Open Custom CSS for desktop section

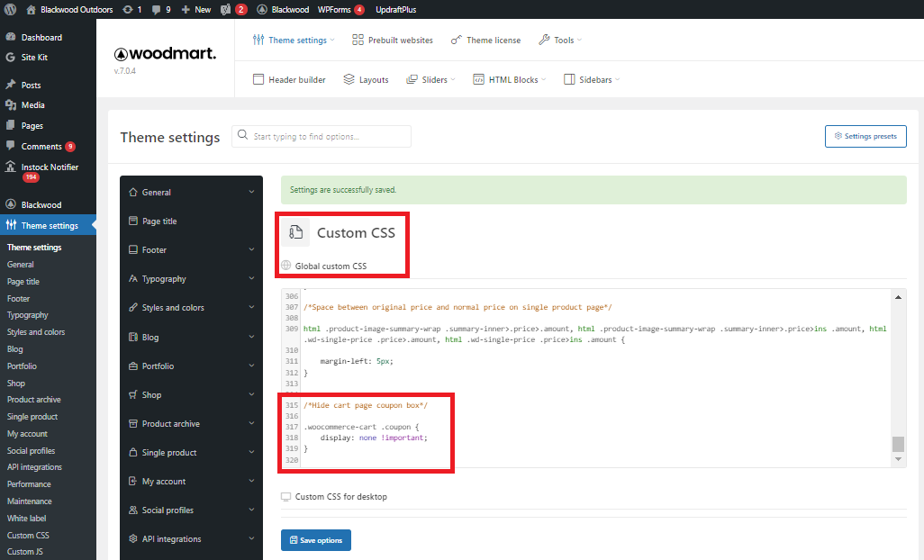tap(334, 496)
